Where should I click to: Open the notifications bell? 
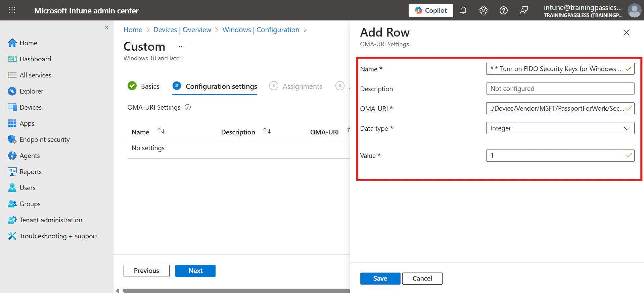[x=463, y=10]
